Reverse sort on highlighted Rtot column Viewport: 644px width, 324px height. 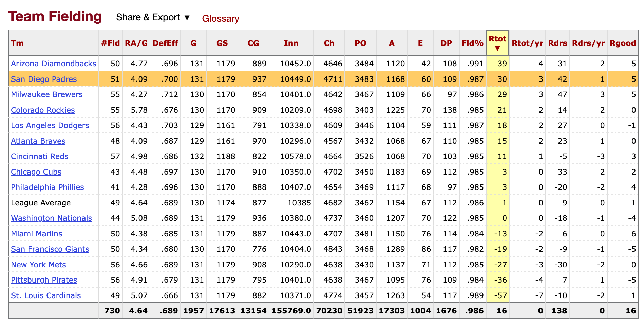497,43
